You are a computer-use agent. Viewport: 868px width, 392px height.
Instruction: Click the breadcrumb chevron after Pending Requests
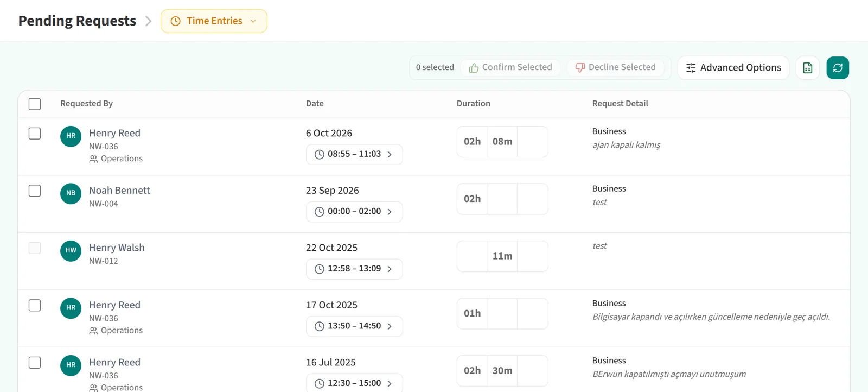(148, 21)
